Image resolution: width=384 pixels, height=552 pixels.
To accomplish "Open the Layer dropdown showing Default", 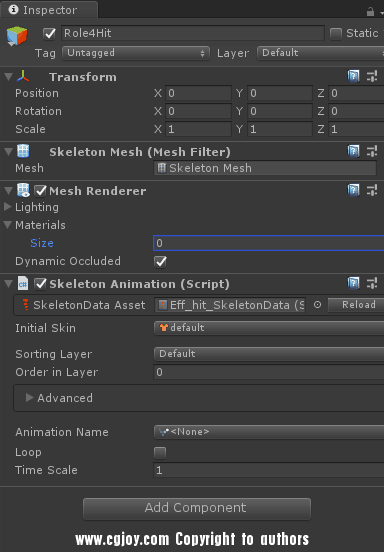I will pos(320,53).
